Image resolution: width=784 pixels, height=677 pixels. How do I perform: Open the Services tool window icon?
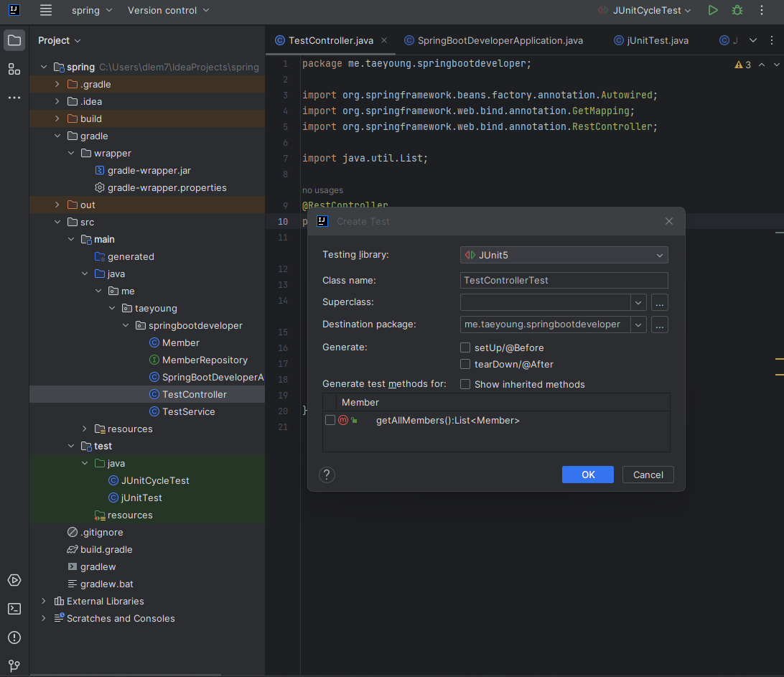tap(14, 580)
